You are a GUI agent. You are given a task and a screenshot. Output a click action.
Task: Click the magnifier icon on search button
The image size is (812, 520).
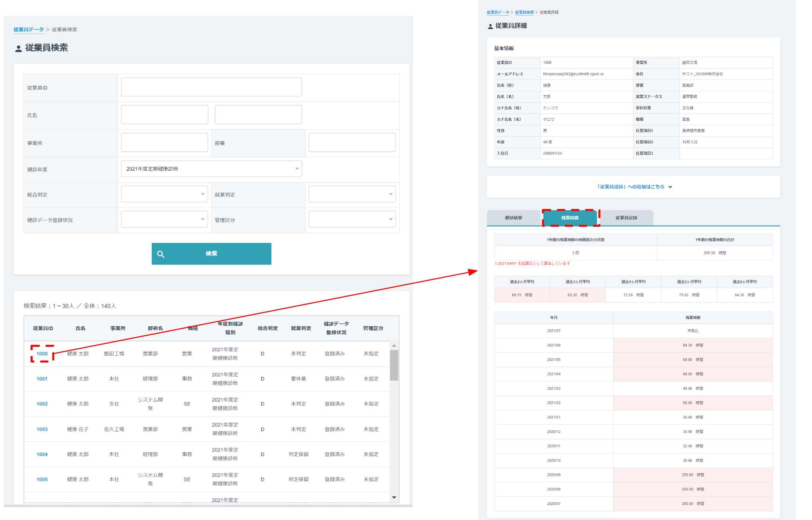tap(161, 254)
